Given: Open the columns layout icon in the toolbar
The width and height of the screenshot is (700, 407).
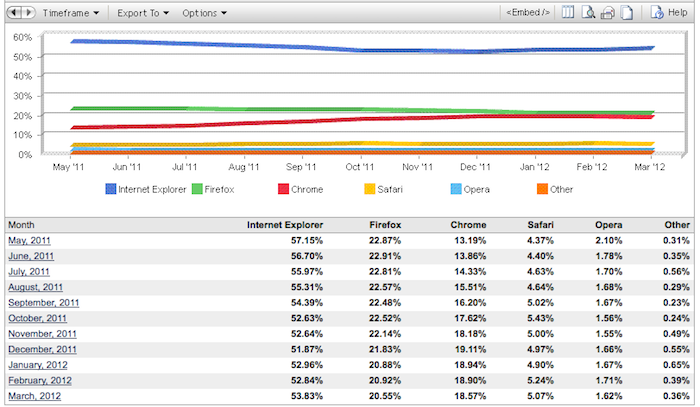Looking at the screenshot, I should 568,12.
